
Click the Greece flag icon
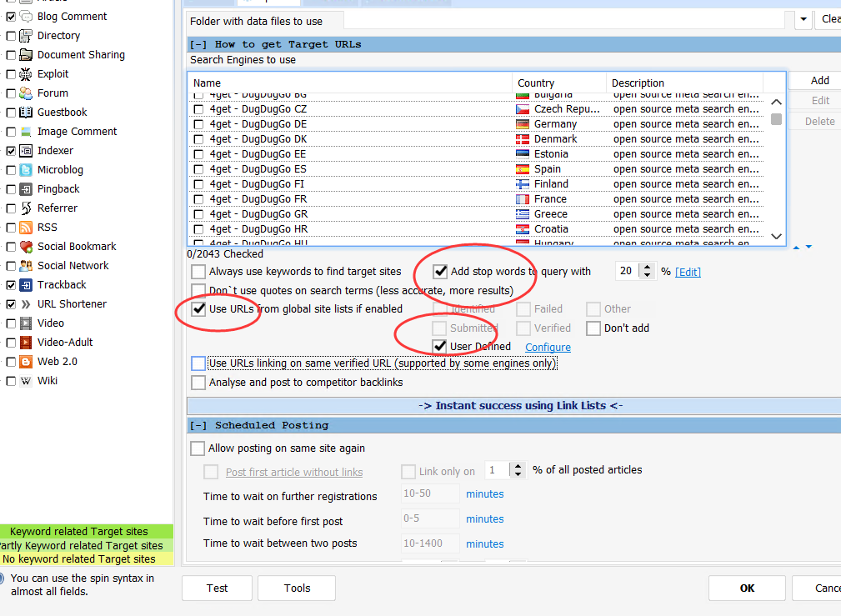[x=523, y=214]
